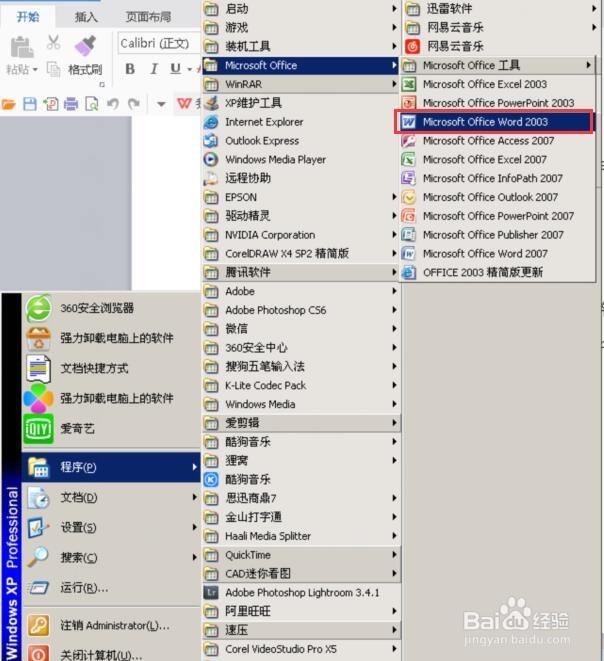Click the 酷狗音乐 blue K application icon
Viewport: 604px width, 661px height.
(211, 479)
